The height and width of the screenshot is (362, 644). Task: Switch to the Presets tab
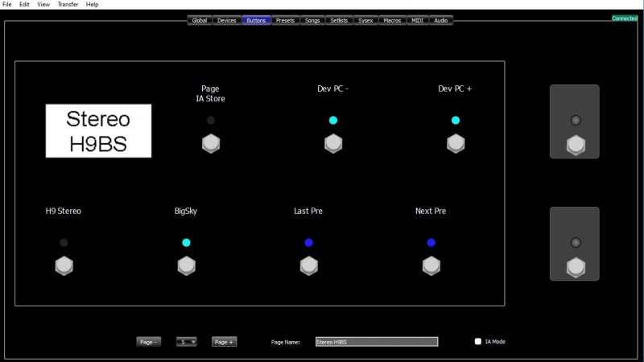[x=284, y=20]
